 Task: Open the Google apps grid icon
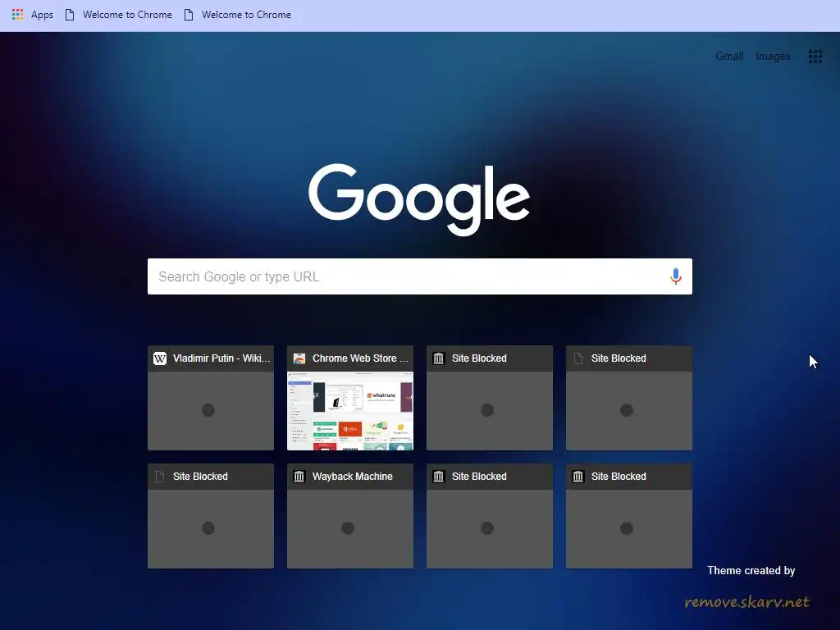click(x=815, y=57)
